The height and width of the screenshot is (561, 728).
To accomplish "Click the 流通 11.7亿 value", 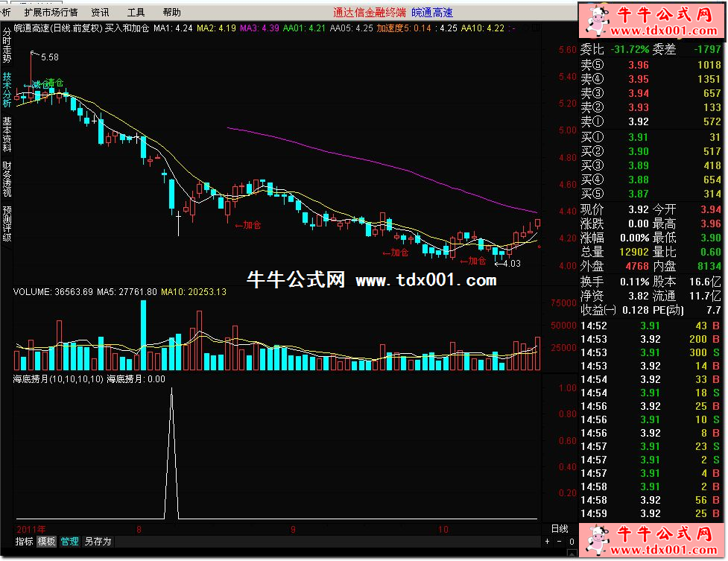I will coord(705,296).
